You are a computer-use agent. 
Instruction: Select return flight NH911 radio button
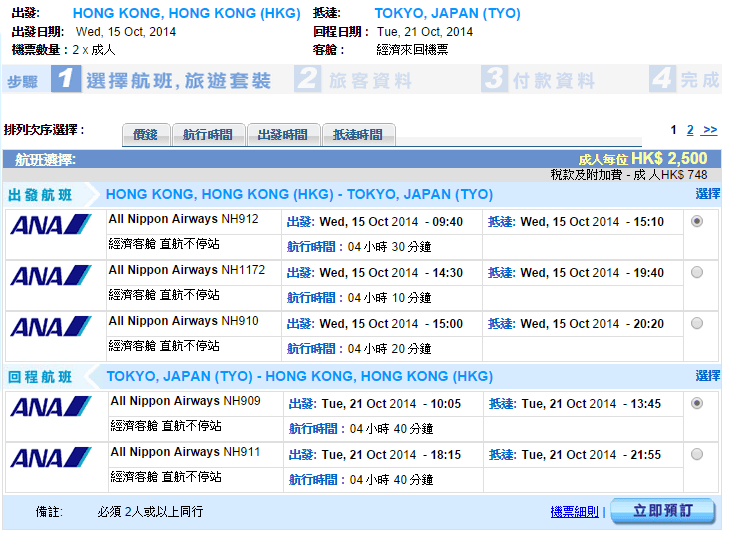(x=697, y=454)
